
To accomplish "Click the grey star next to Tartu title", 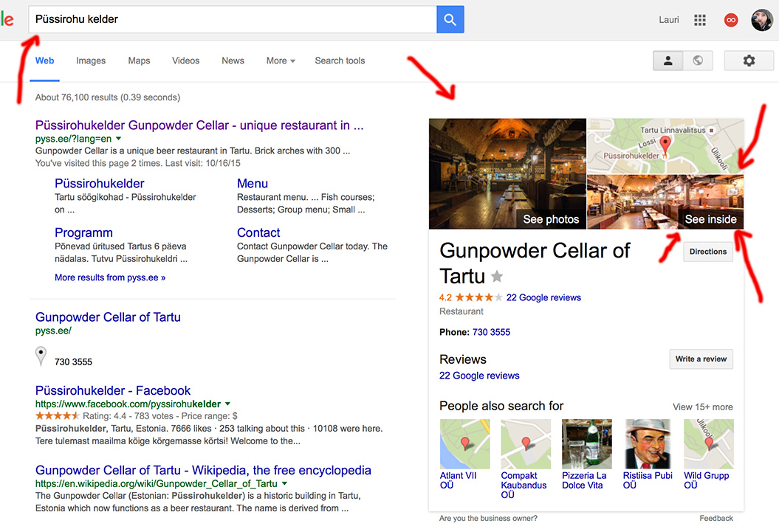I will 497,277.
